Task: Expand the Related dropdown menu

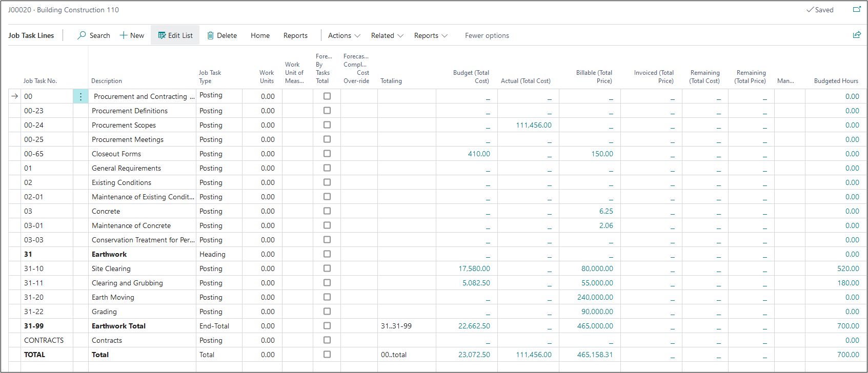Action: pyautogui.click(x=387, y=35)
